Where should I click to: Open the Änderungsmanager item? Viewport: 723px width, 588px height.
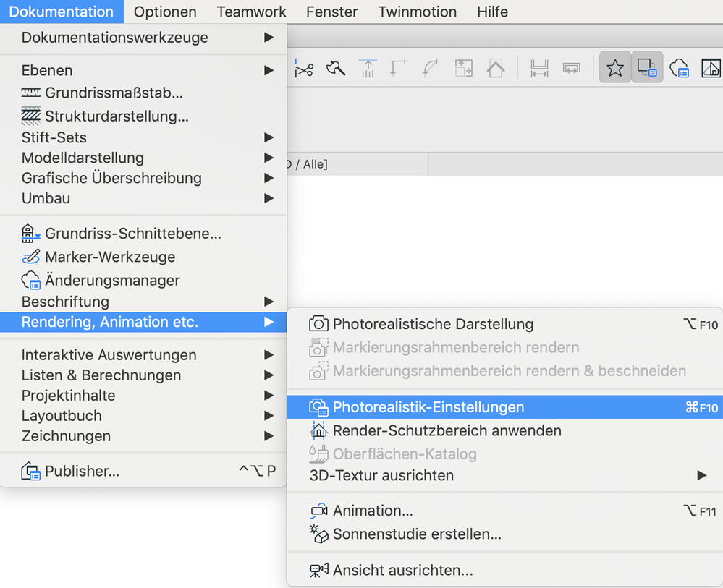coord(112,280)
